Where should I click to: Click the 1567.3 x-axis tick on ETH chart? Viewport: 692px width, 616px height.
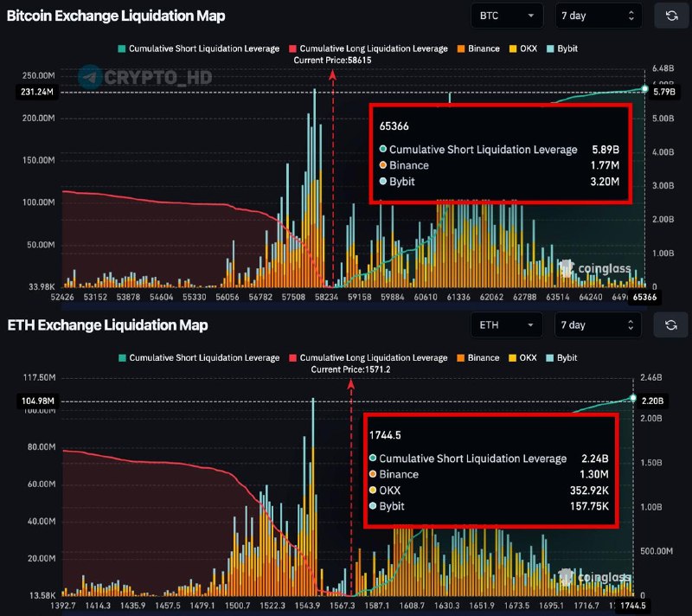(342, 606)
